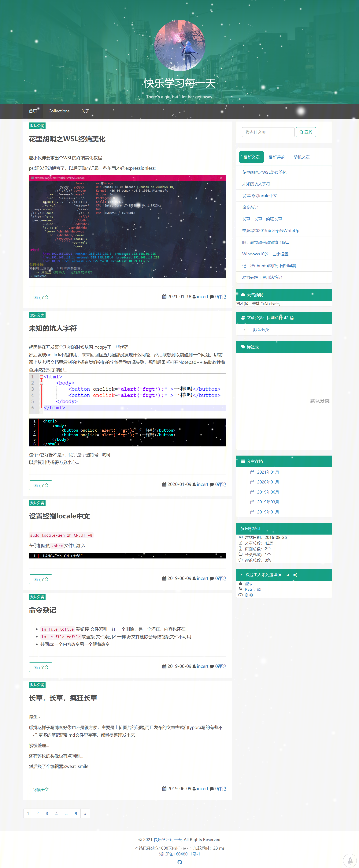Click the rocket back-to-top icon
Screen dimensions: 359x868
pos(350,861)
